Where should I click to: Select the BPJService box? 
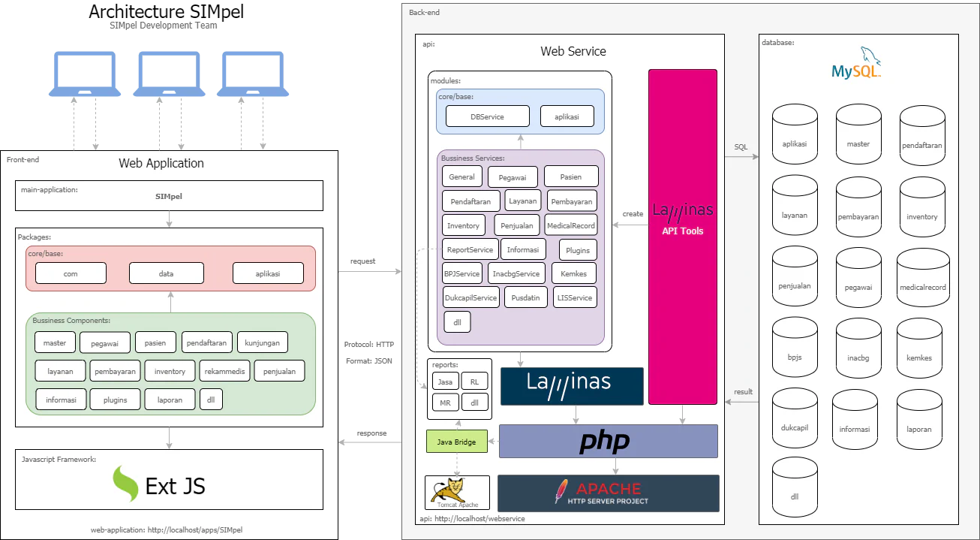tap(462, 273)
